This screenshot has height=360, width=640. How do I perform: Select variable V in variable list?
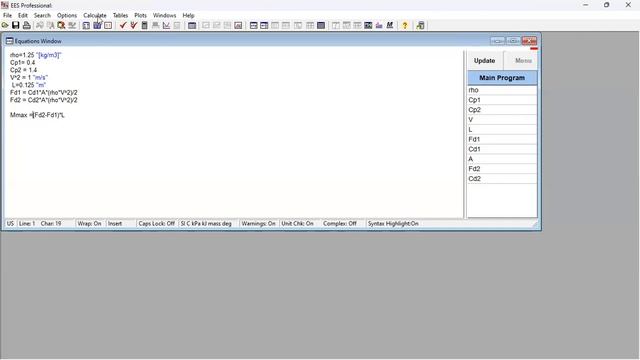(x=502, y=120)
